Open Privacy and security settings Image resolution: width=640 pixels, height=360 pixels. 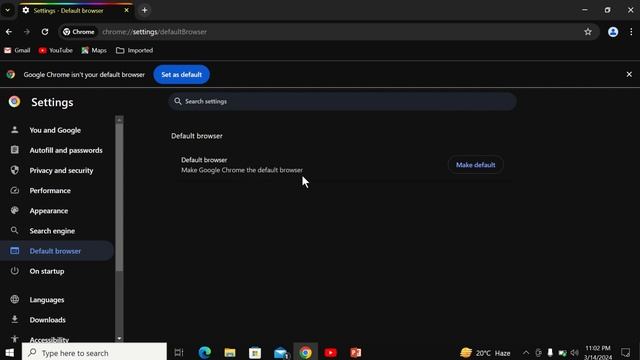tap(57, 171)
